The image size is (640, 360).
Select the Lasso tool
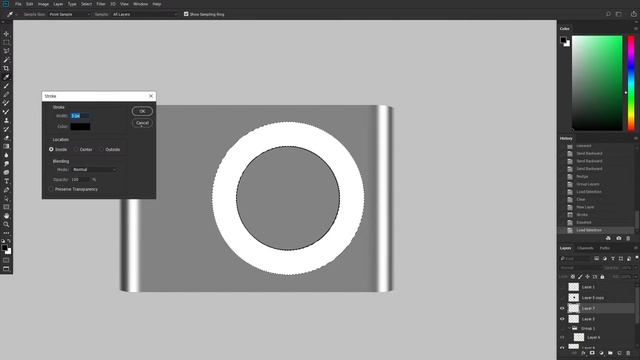tap(6, 51)
